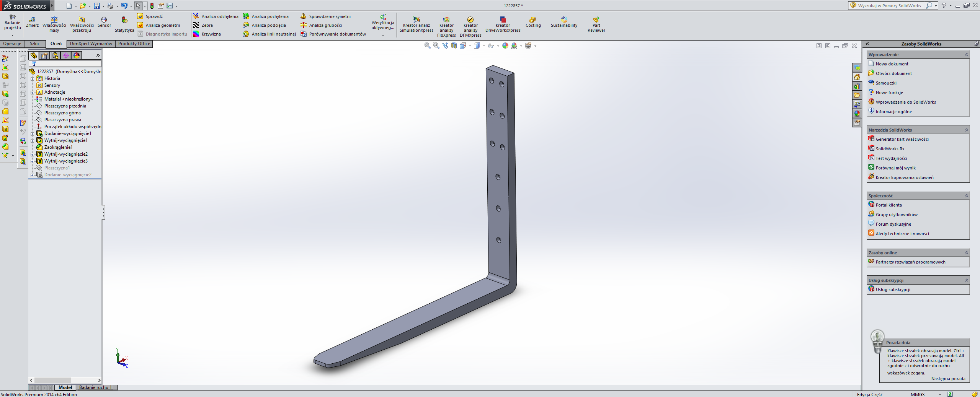This screenshot has width=980, height=397.
Task: Expand the Dodanie-wyciągnięcie1 feature node
Action: tap(33, 134)
